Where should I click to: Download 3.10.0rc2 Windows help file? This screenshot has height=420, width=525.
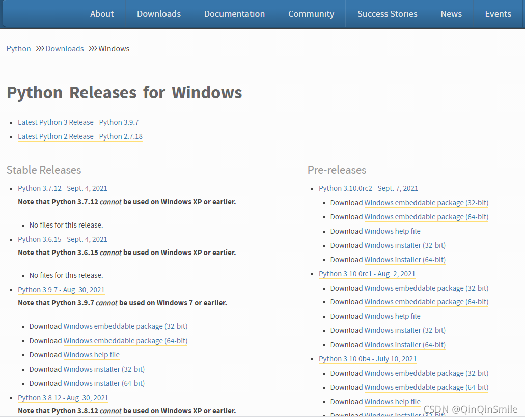pos(393,231)
